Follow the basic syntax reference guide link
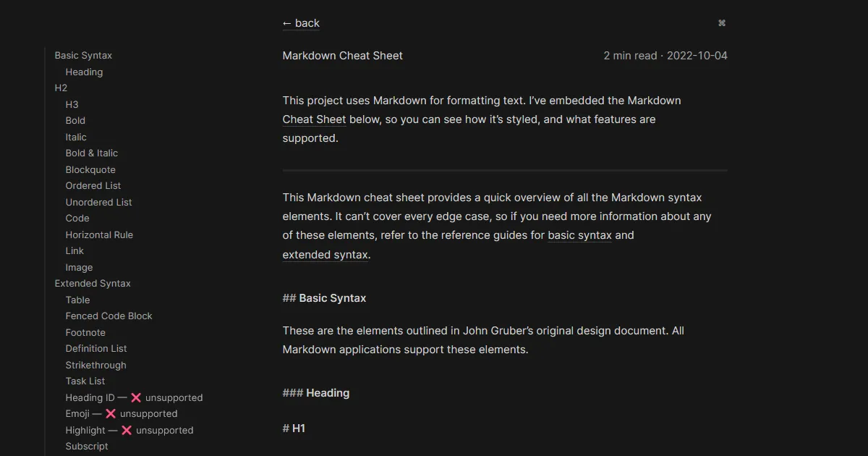 [x=579, y=235]
